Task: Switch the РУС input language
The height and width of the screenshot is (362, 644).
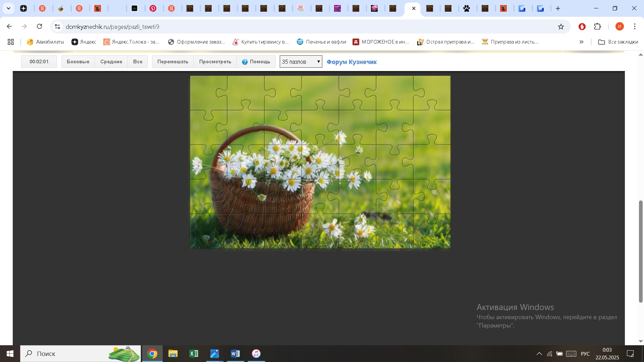Action: pyautogui.click(x=585, y=354)
